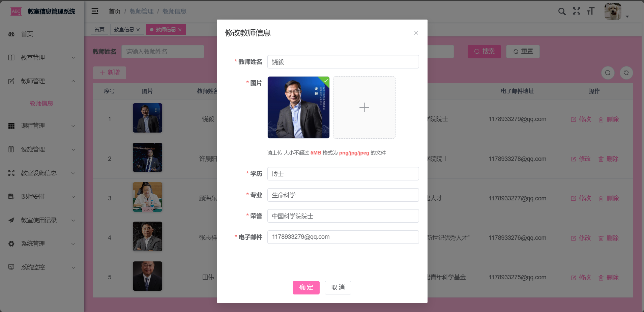Click the 课程管理 table icon
Screen dimensions: 644x312
point(11,126)
